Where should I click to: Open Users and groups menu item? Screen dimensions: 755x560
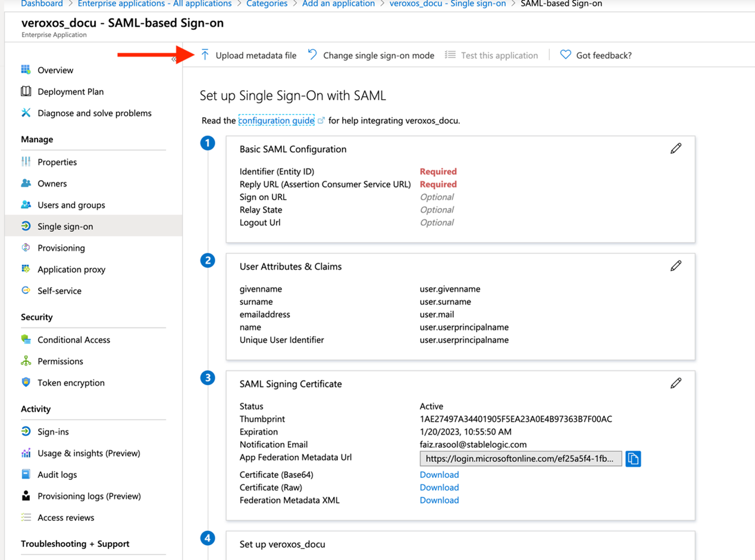(x=71, y=205)
